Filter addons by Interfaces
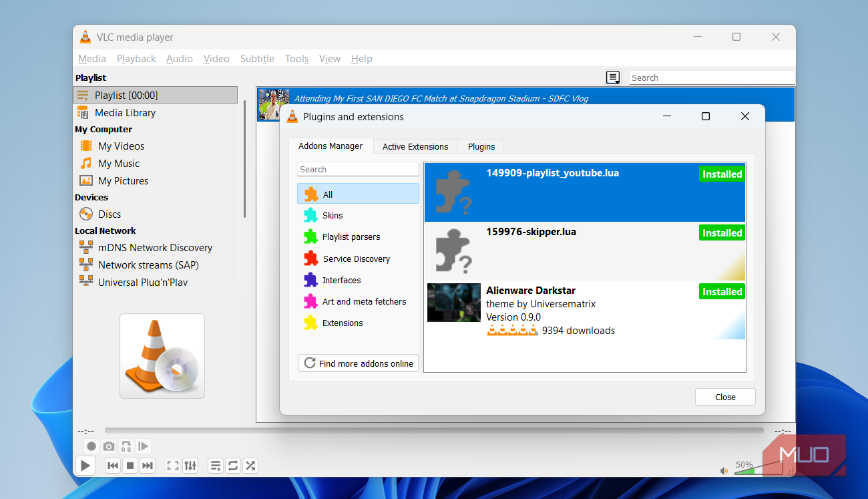 click(358, 280)
